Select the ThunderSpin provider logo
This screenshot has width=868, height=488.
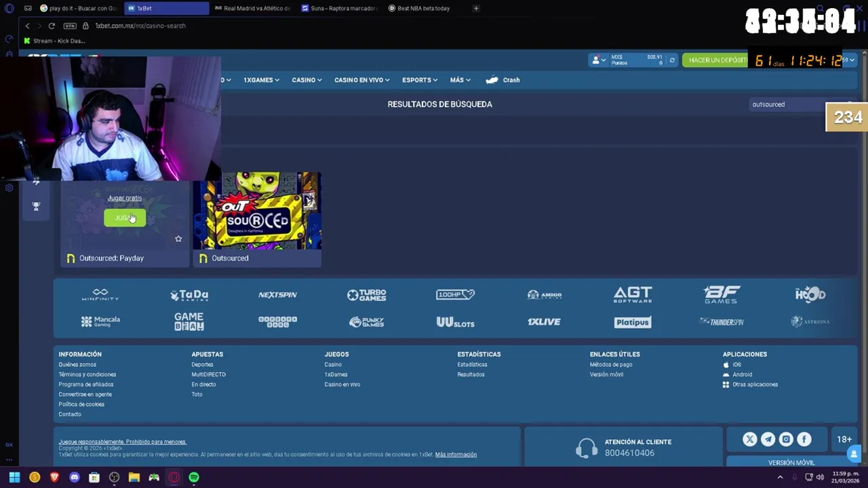[x=722, y=322]
